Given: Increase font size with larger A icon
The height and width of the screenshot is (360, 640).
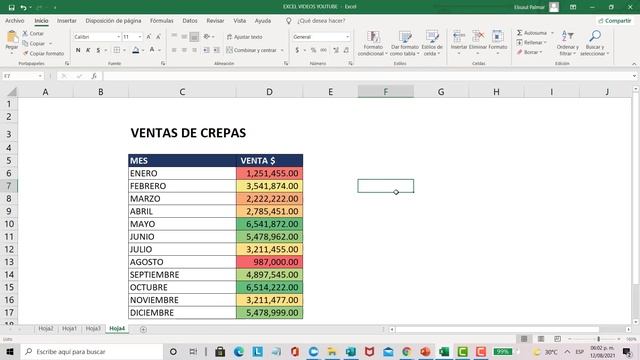Looking at the screenshot, I should click(149, 37).
